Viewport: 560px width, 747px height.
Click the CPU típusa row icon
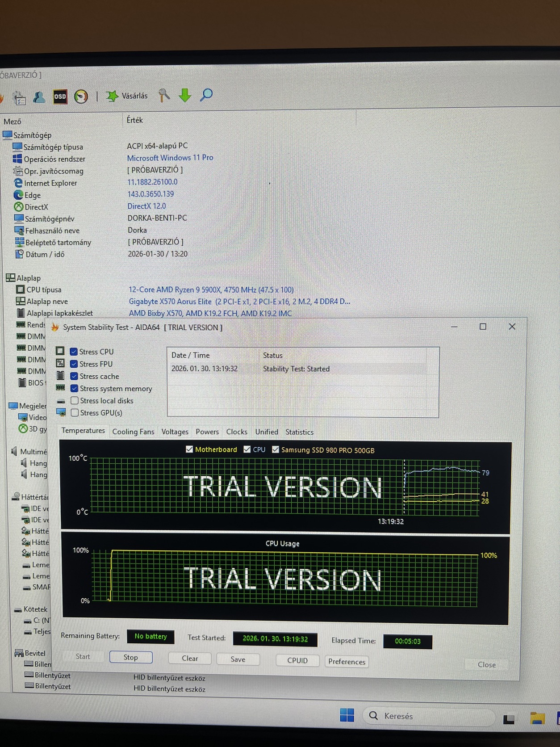[21, 290]
